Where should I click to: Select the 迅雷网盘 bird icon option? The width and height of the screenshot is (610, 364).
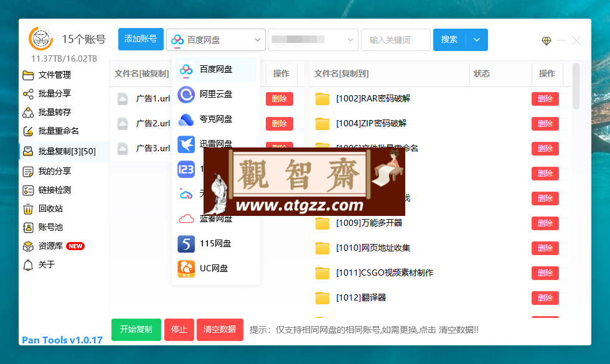186,144
